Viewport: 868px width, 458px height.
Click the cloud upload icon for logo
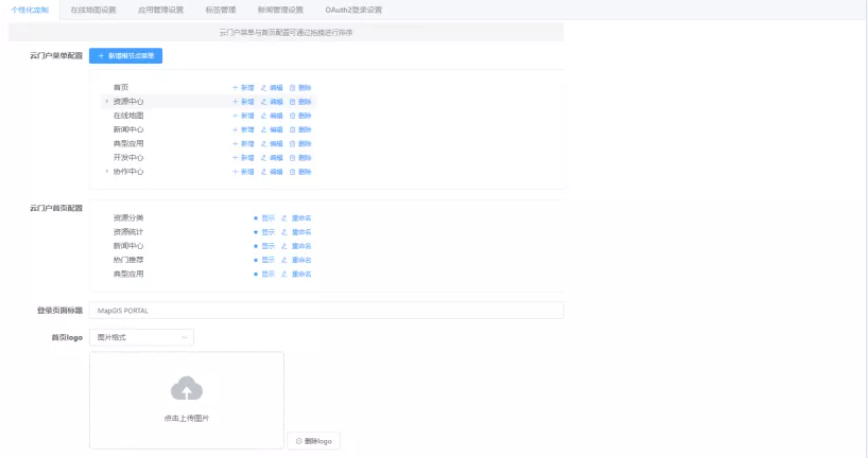pyautogui.click(x=186, y=389)
